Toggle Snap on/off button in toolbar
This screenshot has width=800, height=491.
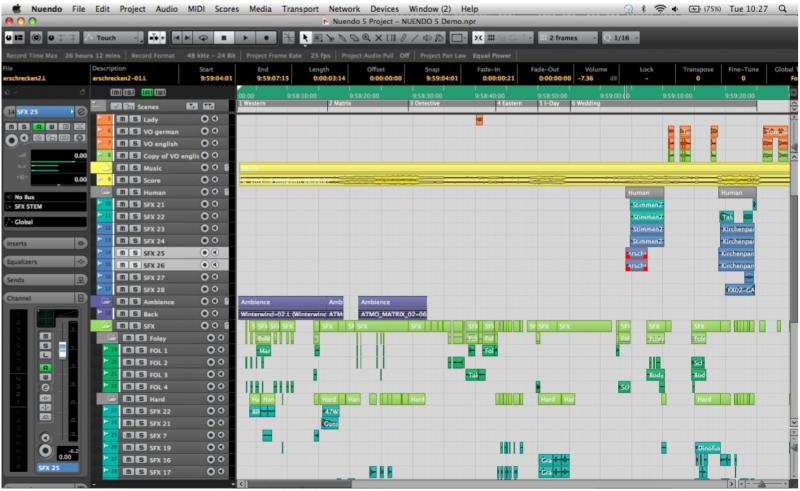(x=478, y=38)
